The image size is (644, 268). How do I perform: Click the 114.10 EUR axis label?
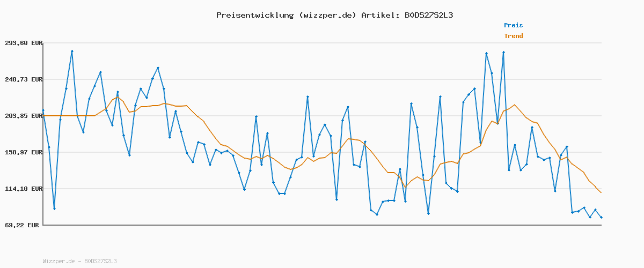(x=24, y=189)
